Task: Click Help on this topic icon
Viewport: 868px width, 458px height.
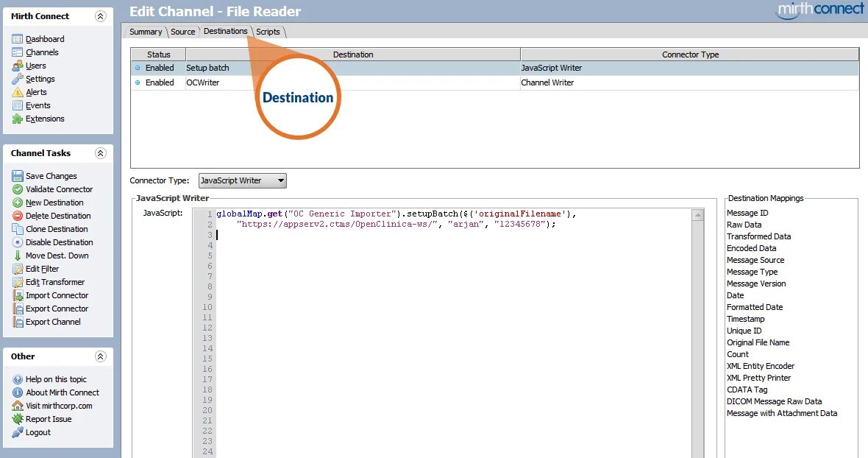Action: (x=17, y=379)
